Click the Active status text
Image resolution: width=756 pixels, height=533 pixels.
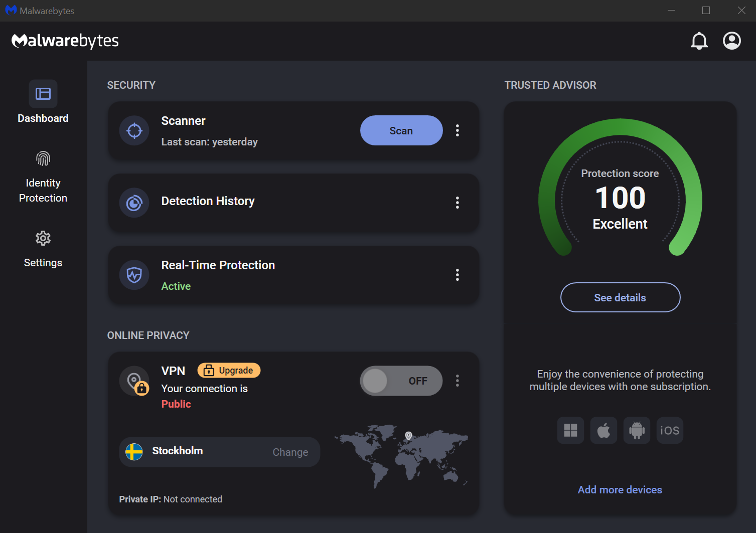coord(176,286)
